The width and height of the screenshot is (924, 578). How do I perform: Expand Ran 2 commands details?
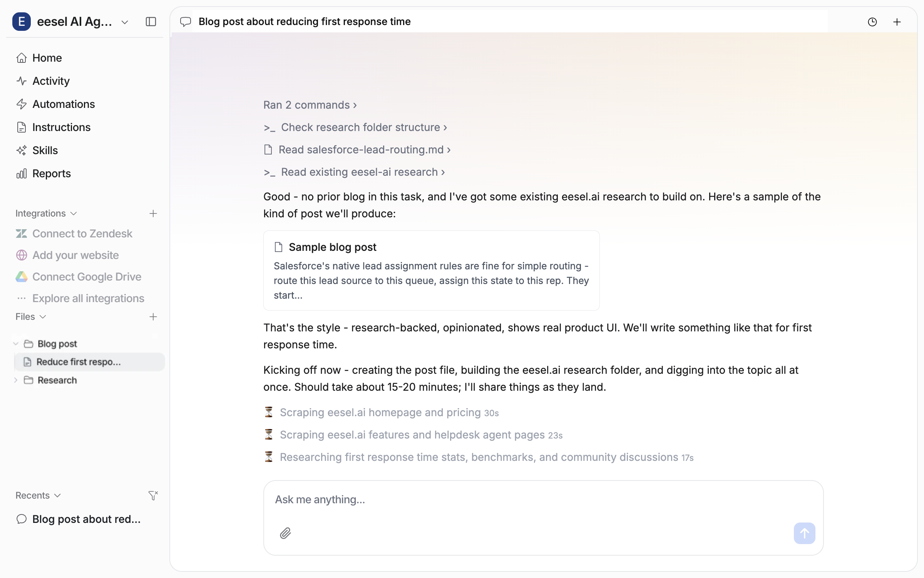pos(310,105)
